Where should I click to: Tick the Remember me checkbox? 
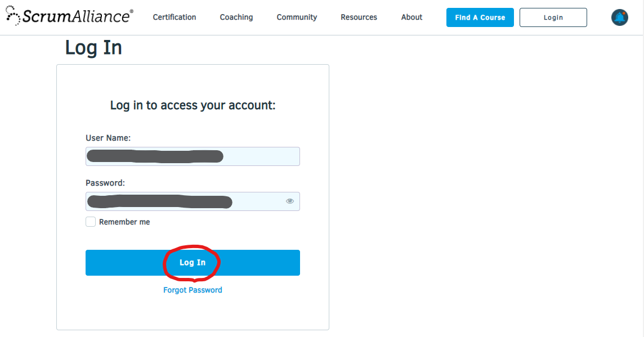[91, 222]
